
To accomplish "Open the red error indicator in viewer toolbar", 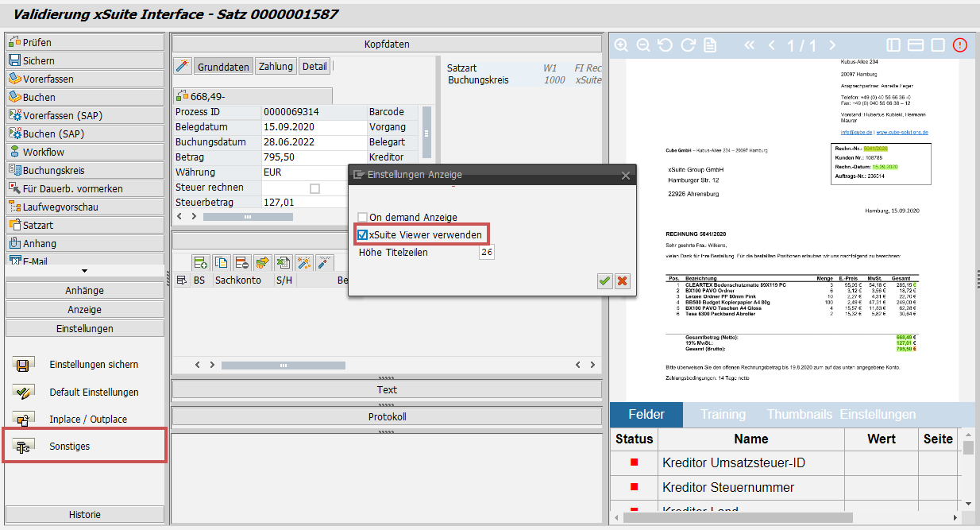I will [x=959, y=45].
